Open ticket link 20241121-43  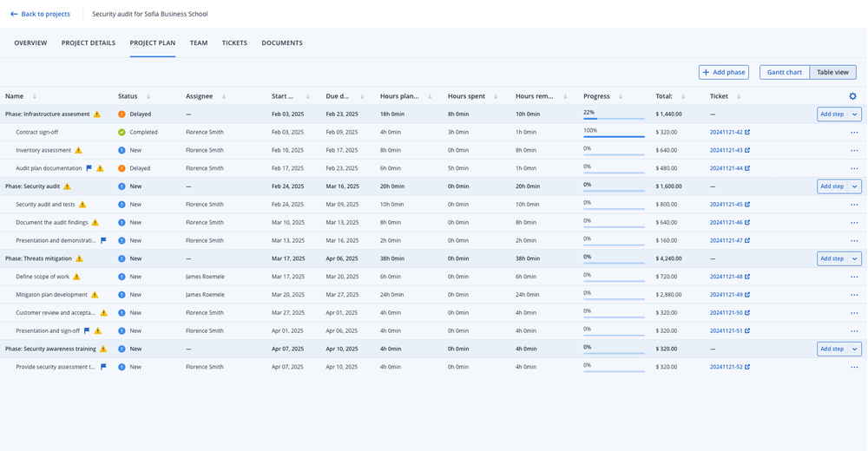pos(727,151)
